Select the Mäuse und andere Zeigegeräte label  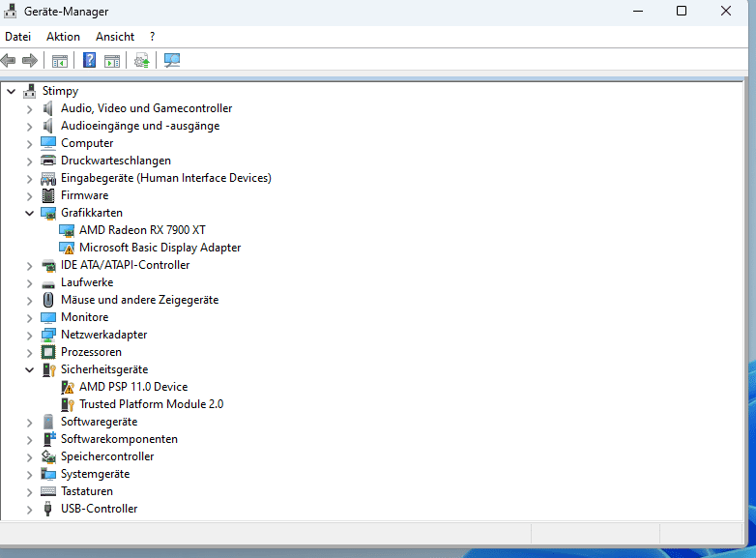pos(140,300)
